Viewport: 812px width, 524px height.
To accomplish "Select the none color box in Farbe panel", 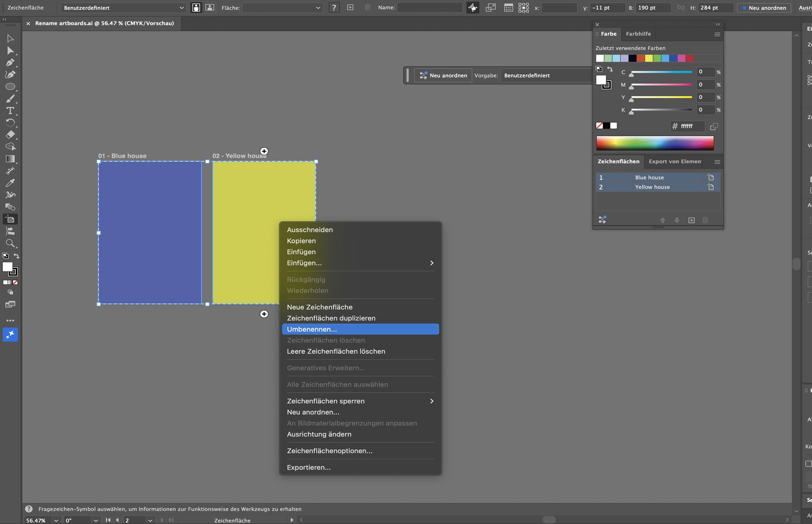I will coord(599,126).
